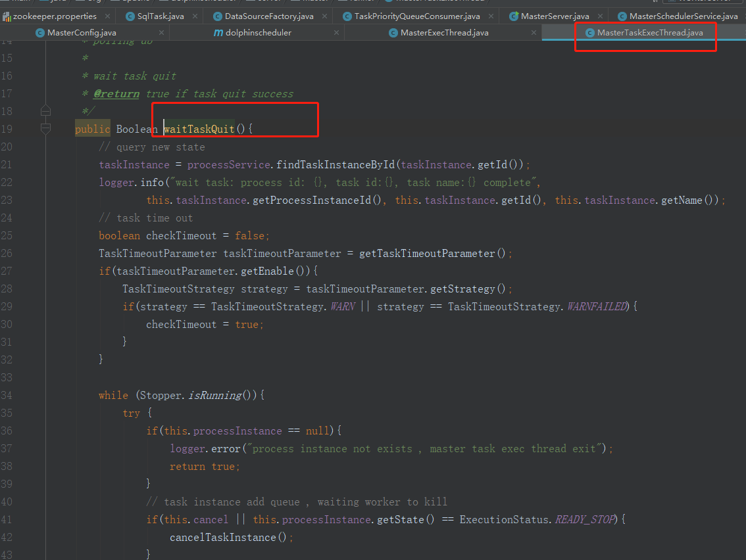The height and width of the screenshot is (560, 746).
Task: Place the cursor on waitTaskQuit method name
Action: [x=199, y=129]
